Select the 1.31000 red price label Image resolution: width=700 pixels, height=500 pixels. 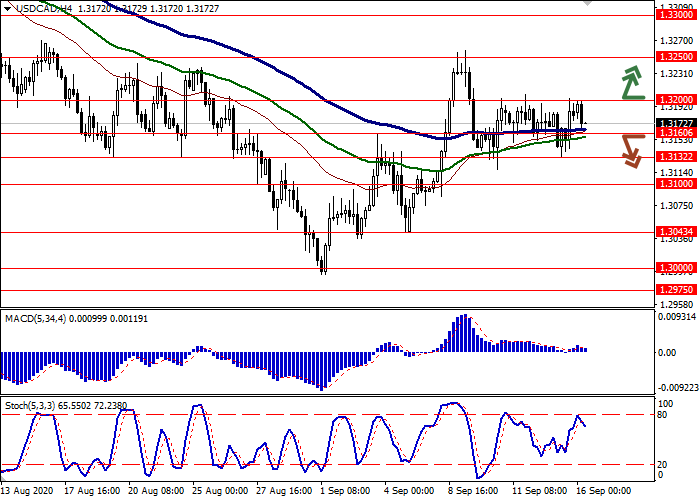click(676, 184)
